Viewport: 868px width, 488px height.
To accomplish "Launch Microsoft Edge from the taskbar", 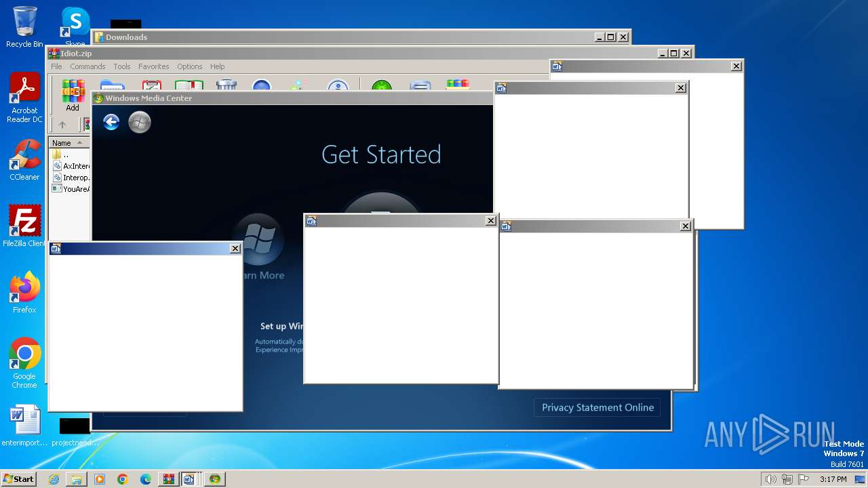I will (146, 479).
